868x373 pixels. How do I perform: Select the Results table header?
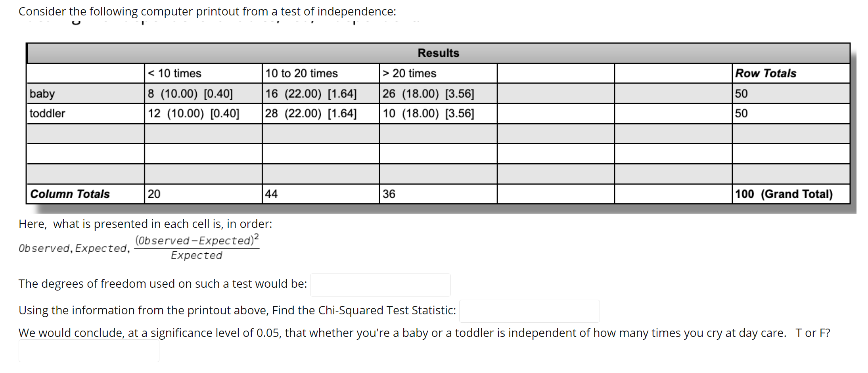tap(437, 53)
